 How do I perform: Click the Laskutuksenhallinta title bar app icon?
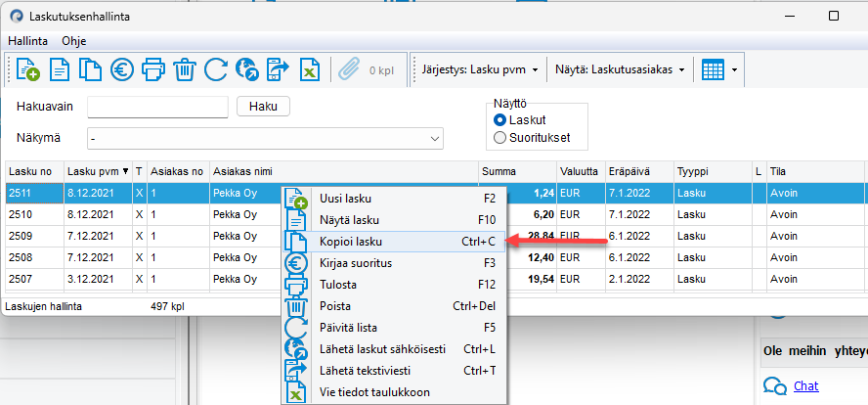pos(17,17)
